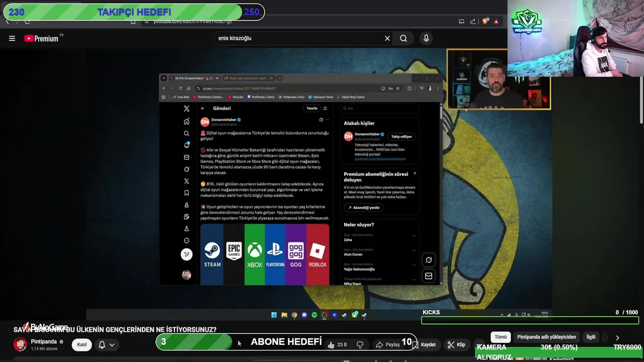
Task: Open the Jhon Duran trending topic
Action: tap(353, 254)
